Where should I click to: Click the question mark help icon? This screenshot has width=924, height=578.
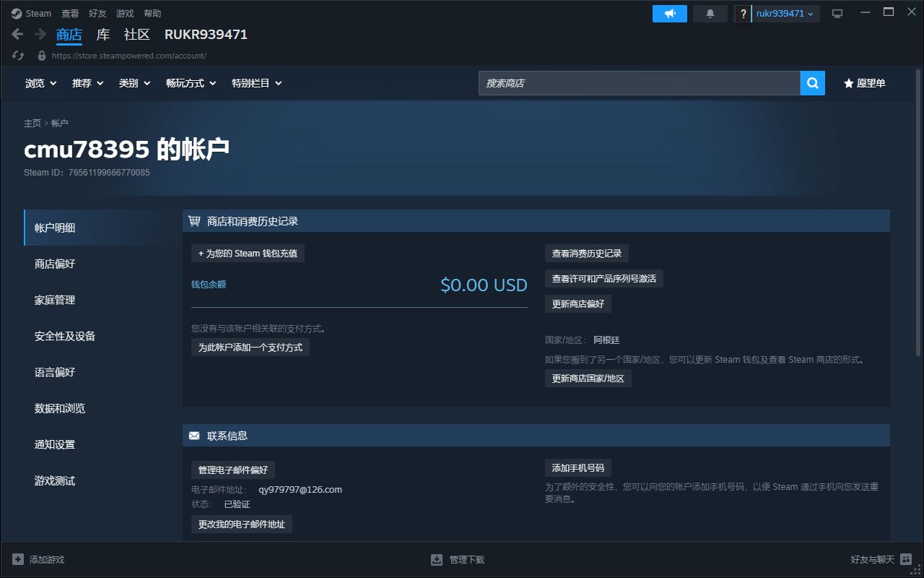pyautogui.click(x=744, y=14)
